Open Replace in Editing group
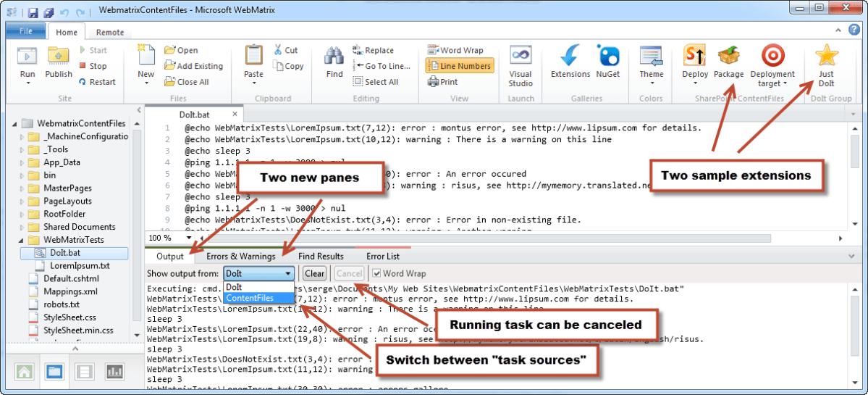This screenshot has width=868, height=395. pyautogui.click(x=373, y=50)
